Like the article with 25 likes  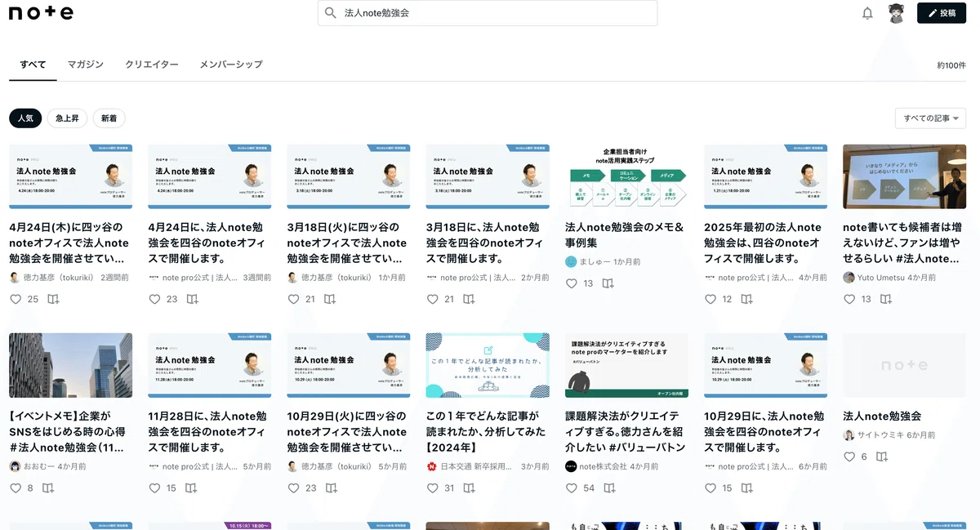pos(16,299)
